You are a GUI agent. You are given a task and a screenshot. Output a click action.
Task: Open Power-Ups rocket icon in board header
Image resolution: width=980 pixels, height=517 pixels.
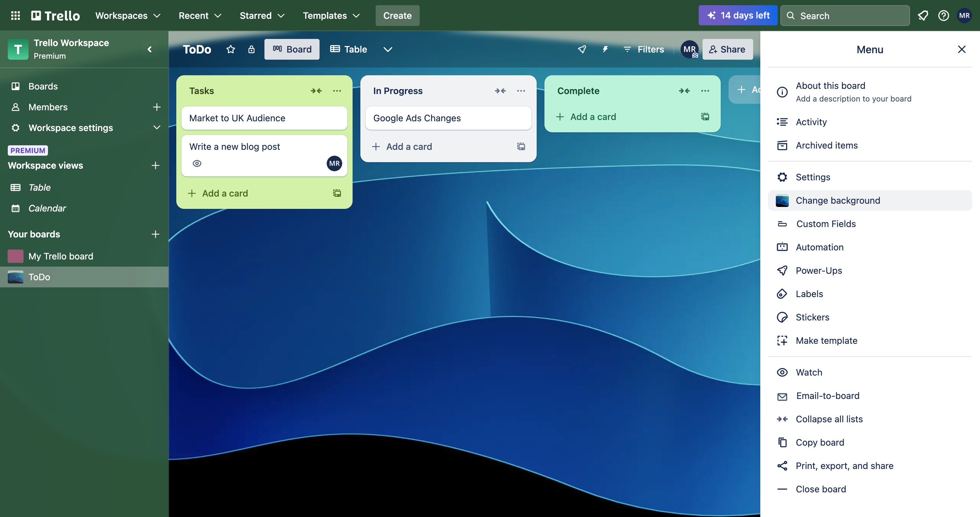tap(582, 49)
